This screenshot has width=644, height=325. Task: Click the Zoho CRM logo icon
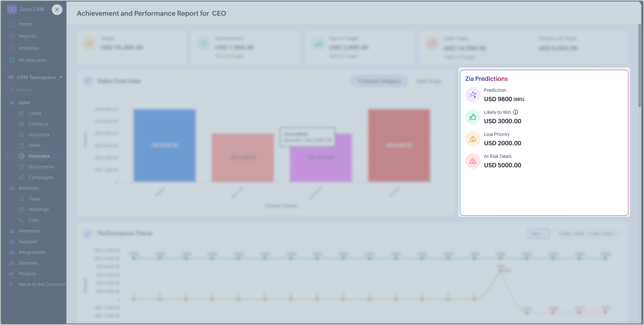(12, 9)
